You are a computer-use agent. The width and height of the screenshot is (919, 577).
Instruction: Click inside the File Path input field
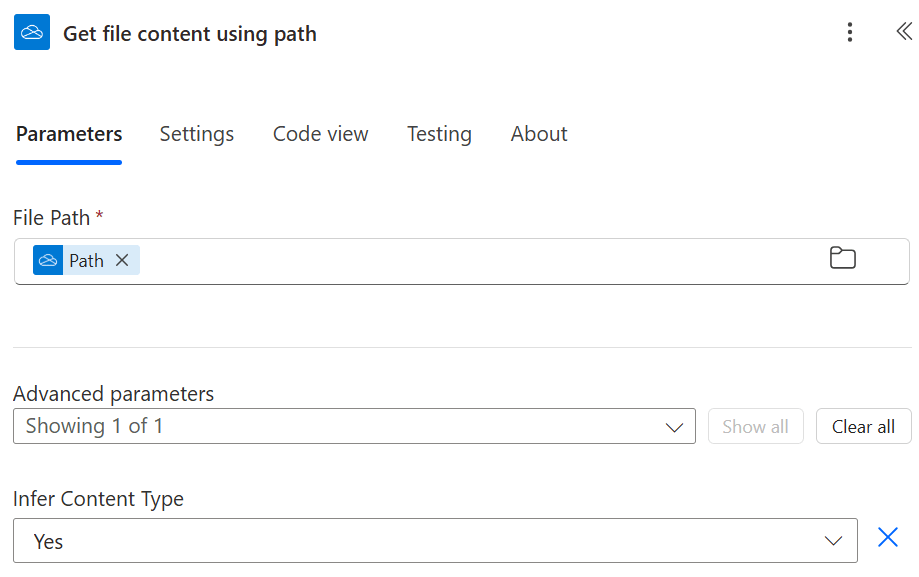pyautogui.click(x=480, y=261)
